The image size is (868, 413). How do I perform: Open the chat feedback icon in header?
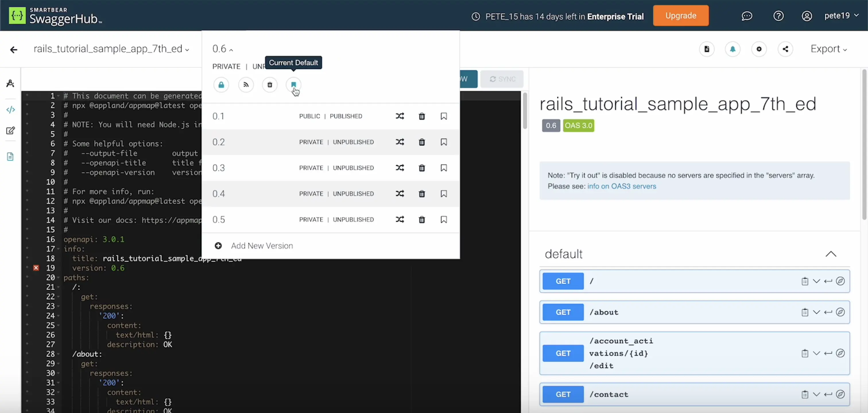click(747, 16)
